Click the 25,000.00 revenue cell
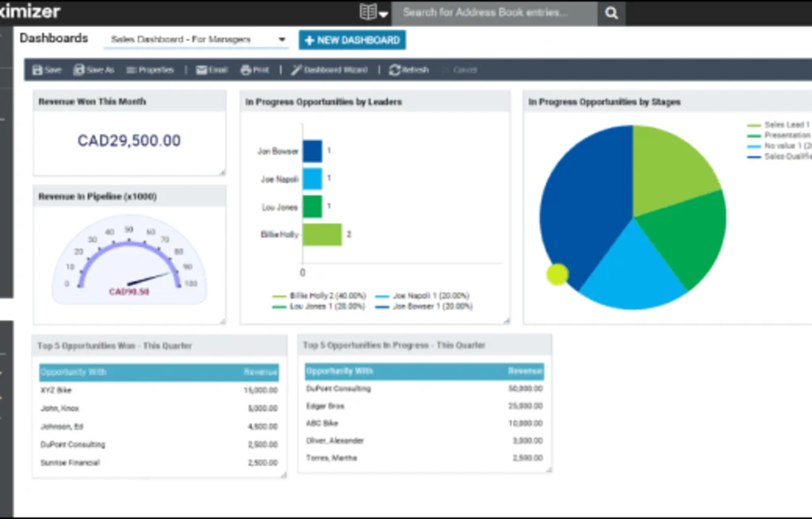This screenshot has width=812, height=519. pyautogui.click(x=526, y=406)
